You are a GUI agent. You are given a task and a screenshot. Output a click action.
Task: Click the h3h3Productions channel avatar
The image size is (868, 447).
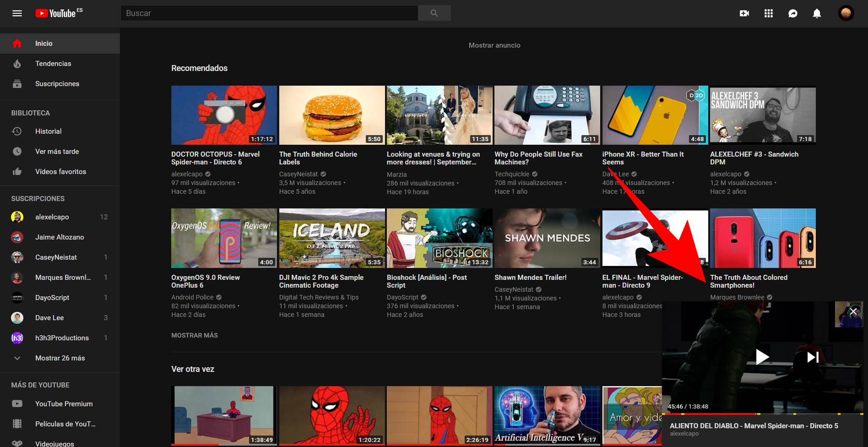pos(17,338)
